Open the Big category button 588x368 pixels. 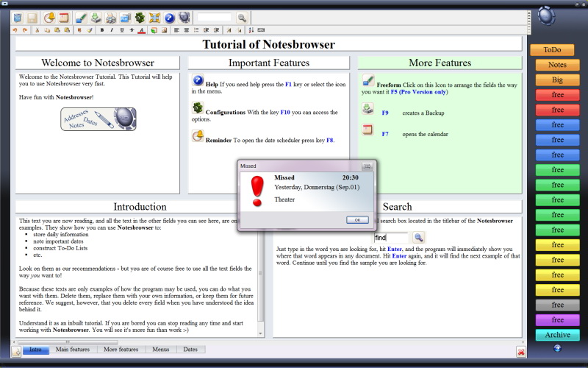[x=557, y=79]
